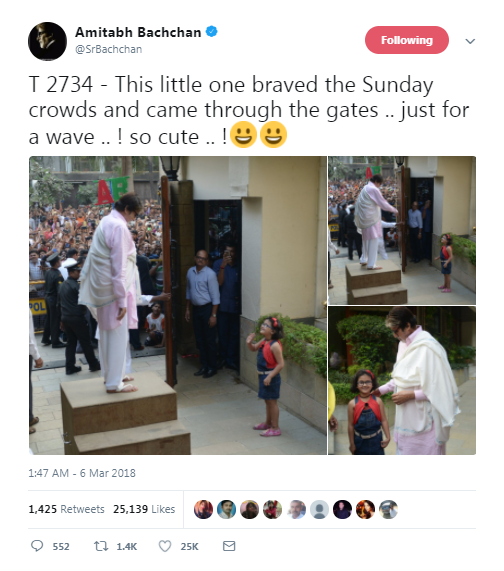504x571 pixels.
Task: Click the envelope direct message icon
Action: click(229, 546)
